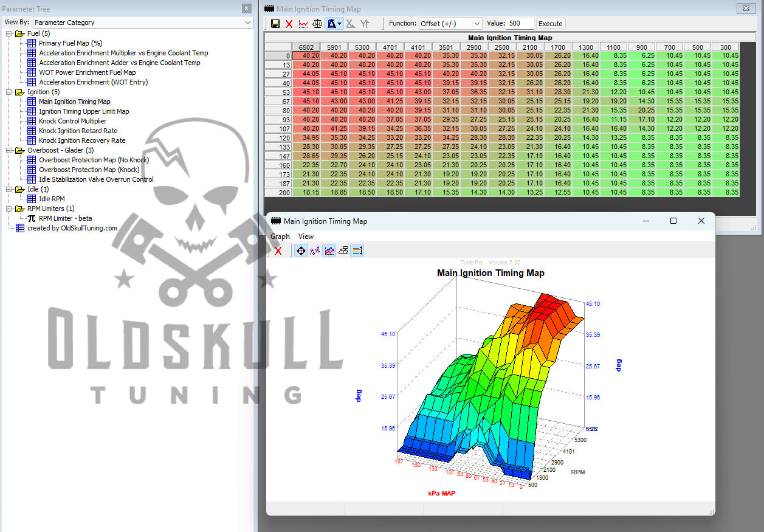Collapse the Overboost - Glader (3) category

click(9, 150)
